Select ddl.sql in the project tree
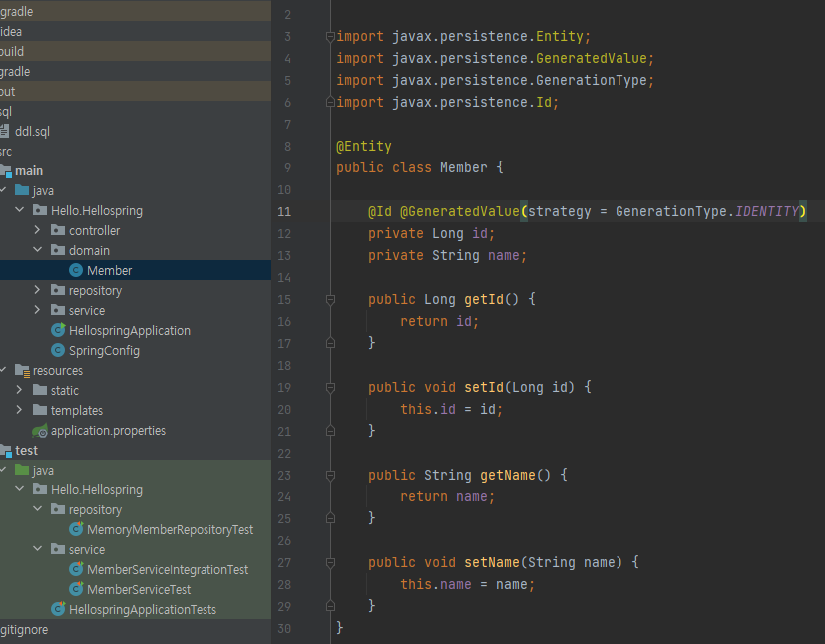Image resolution: width=825 pixels, height=644 pixels. 136,131
